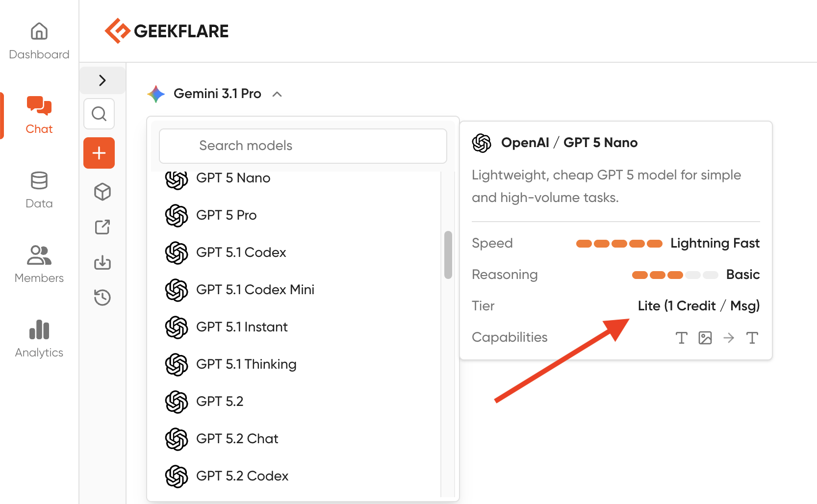Click the chevron beside Gemini 3.1 Pro
The height and width of the screenshot is (504, 817).
(x=277, y=94)
